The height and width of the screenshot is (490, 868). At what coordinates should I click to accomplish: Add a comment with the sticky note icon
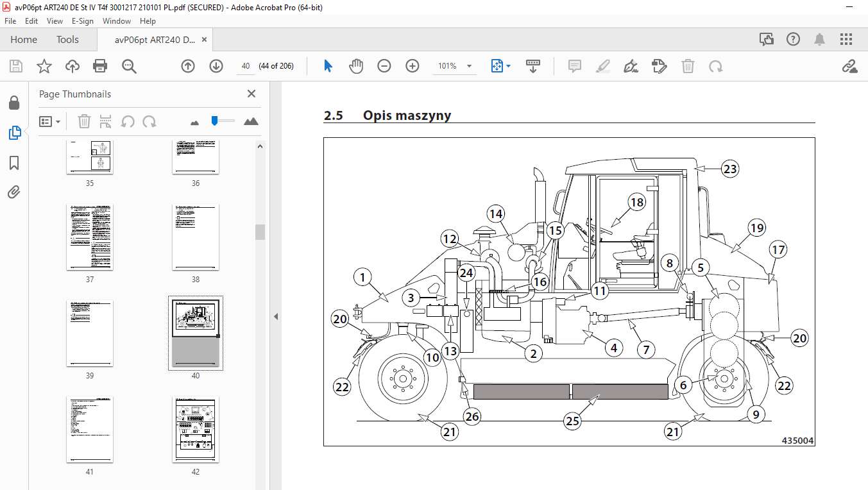click(574, 66)
